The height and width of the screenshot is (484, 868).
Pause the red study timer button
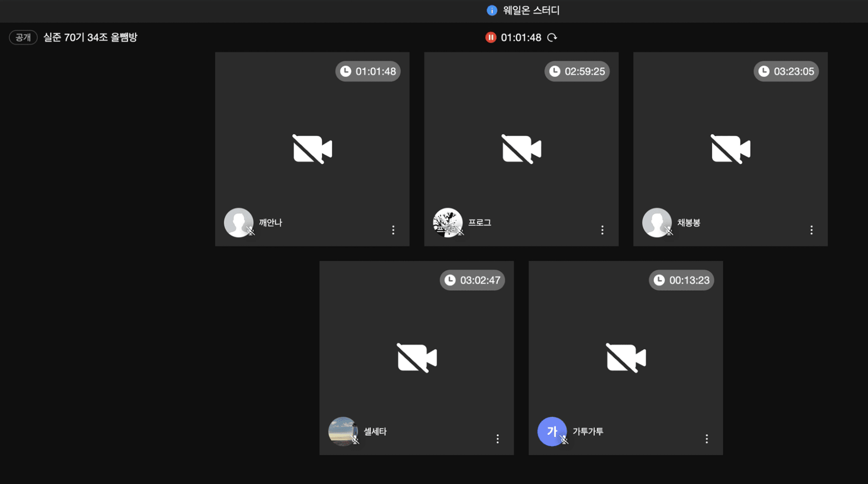[x=491, y=38]
